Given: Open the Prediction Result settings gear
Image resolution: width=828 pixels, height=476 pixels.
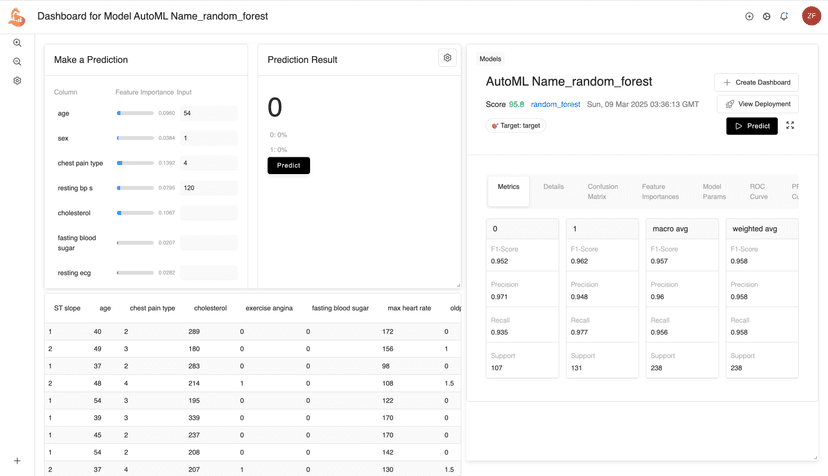Looking at the screenshot, I should [x=447, y=58].
